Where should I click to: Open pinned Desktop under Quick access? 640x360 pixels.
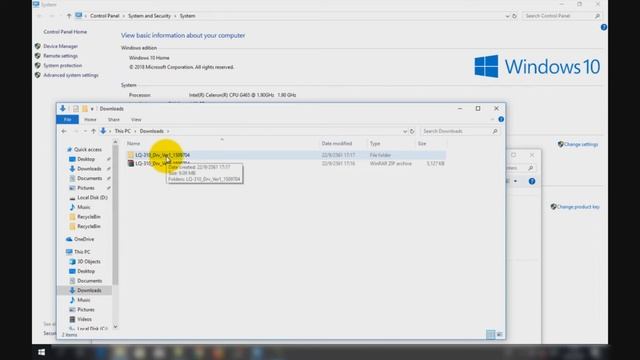click(x=86, y=159)
